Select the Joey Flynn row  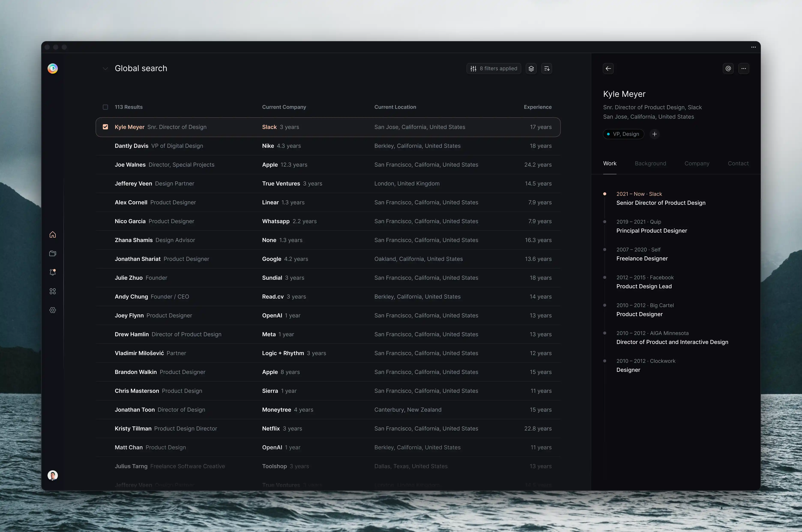click(x=328, y=315)
